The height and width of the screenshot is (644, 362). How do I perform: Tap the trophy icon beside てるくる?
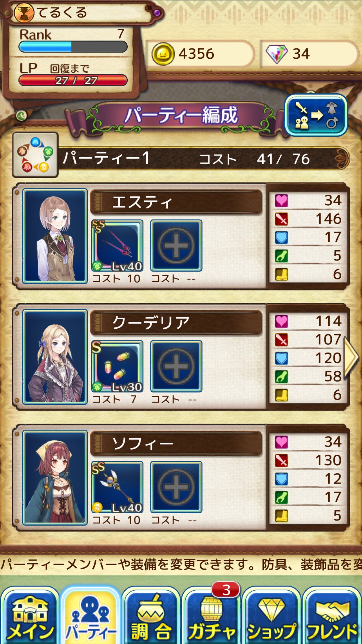click(24, 13)
